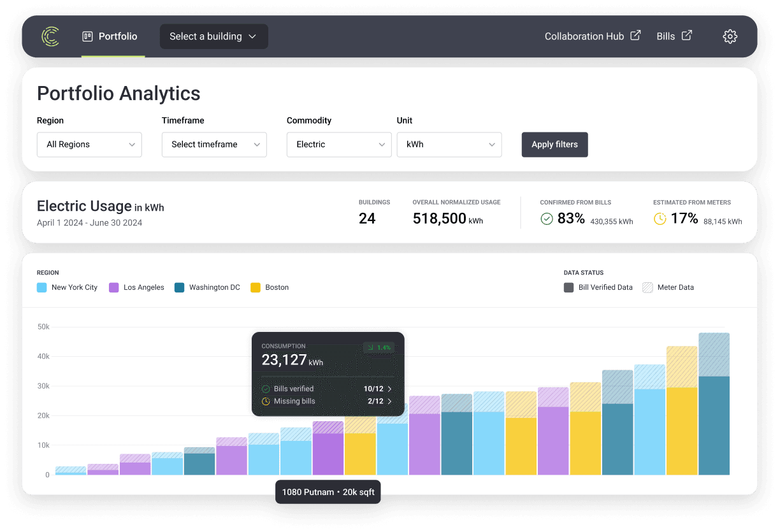The width and height of the screenshot is (780, 532).
Task: Click the Portfolio board icon in navbar
Action: tap(88, 36)
